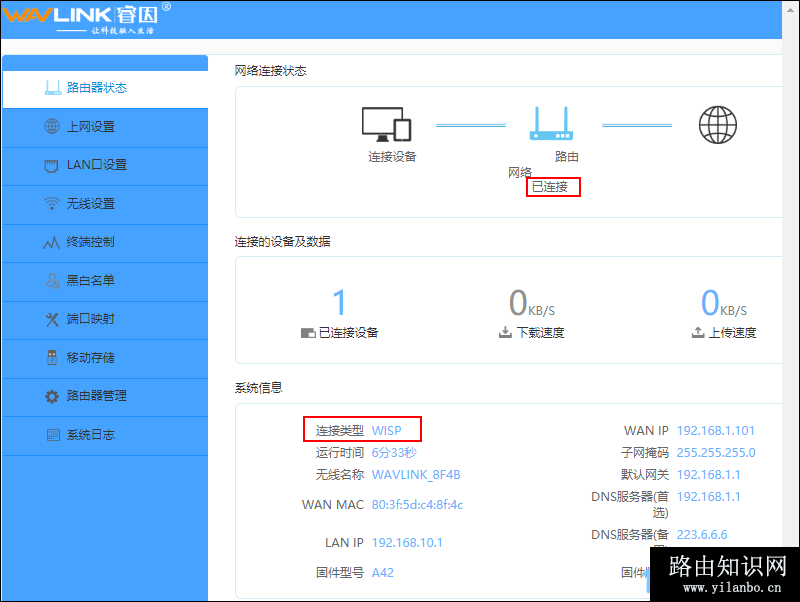
Task: Click the internet globe icon in status diagram
Action: [x=717, y=124]
